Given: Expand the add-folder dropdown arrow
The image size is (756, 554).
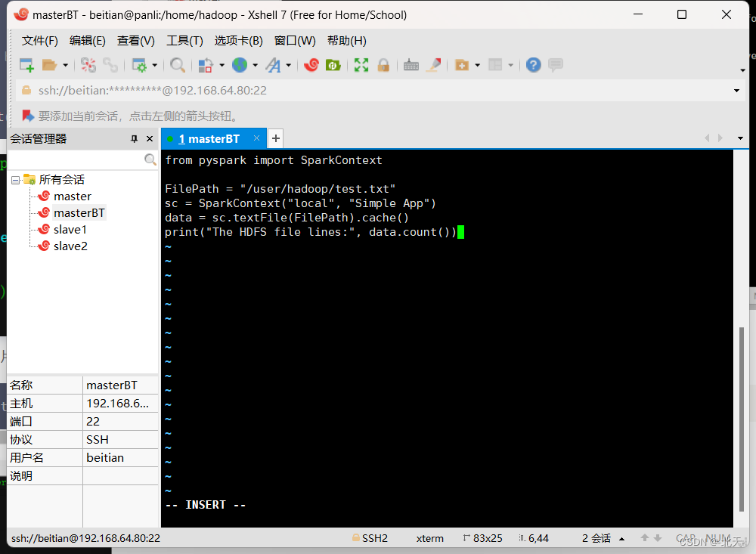Looking at the screenshot, I should [x=477, y=65].
